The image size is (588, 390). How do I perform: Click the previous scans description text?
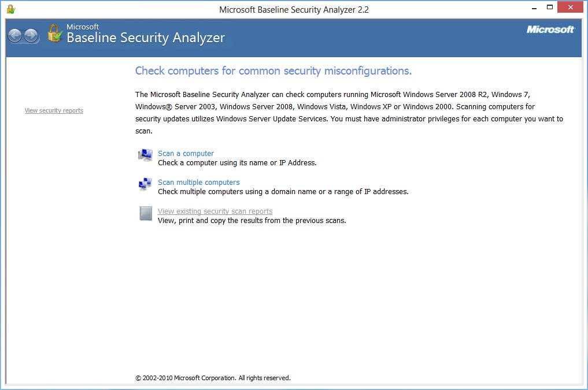point(252,220)
